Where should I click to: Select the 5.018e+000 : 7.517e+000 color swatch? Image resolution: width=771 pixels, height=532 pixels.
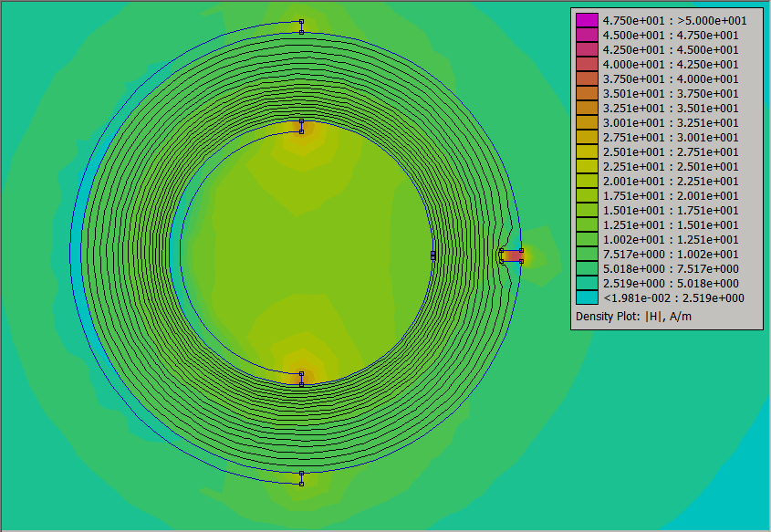pos(587,268)
